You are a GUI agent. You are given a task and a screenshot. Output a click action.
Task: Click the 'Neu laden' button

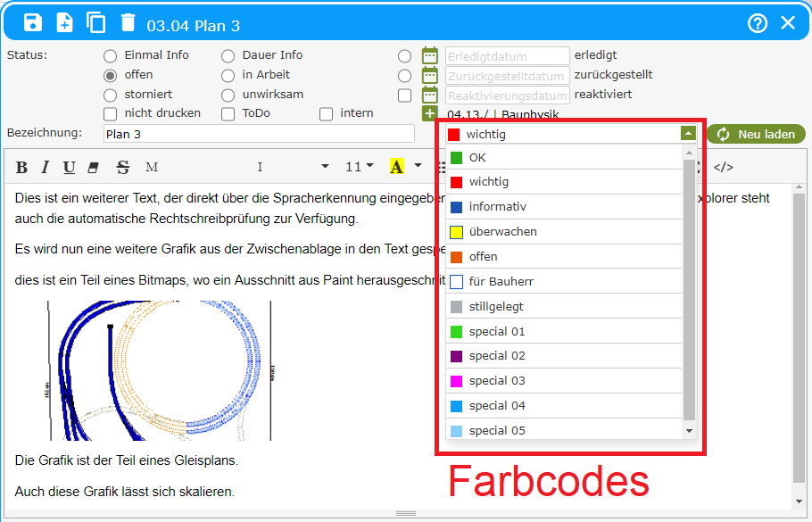pos(757,134)
